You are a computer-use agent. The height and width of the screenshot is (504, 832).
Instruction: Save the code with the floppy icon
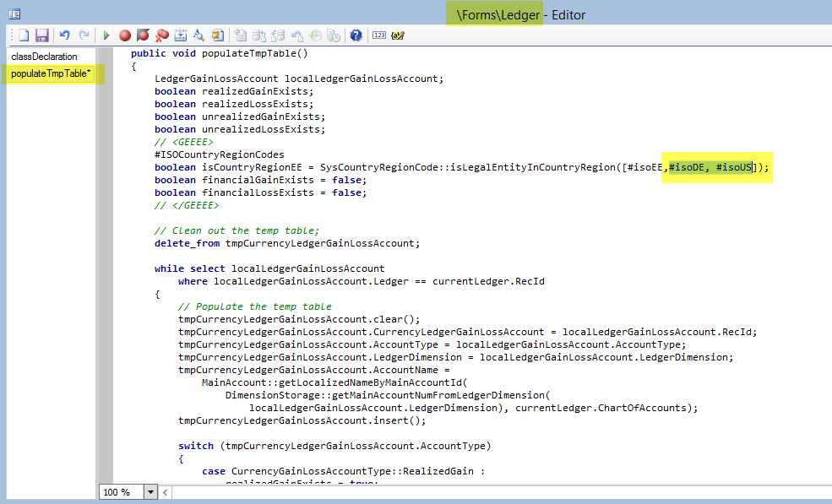coord(41,35)
